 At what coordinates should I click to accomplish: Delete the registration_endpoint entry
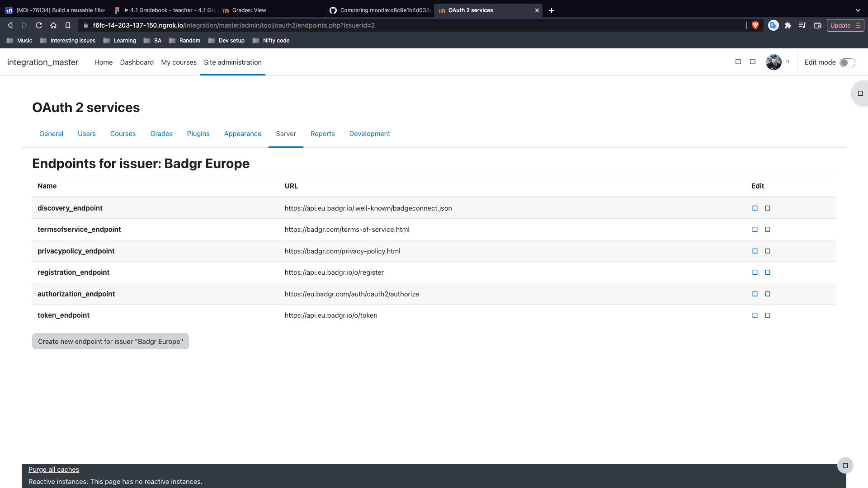(767, 272)
